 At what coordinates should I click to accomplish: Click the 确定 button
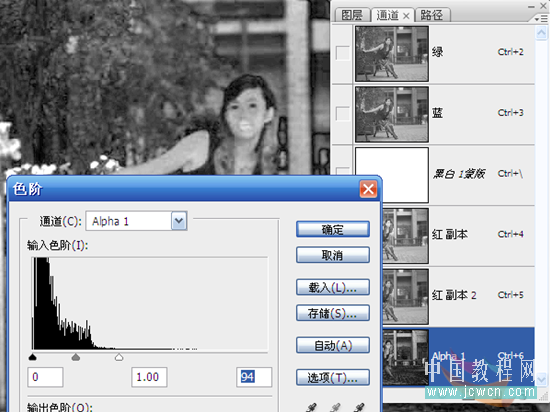point(333,230)
